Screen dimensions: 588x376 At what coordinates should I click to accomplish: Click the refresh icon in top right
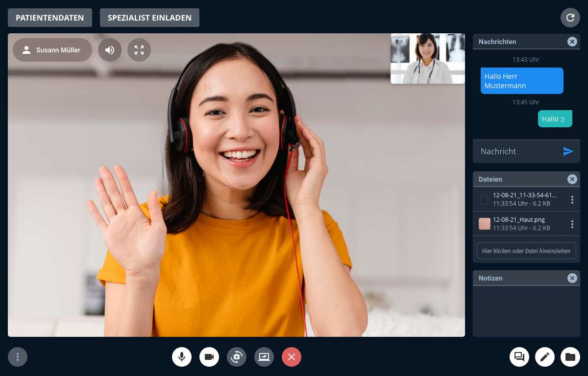tap(570, 18)
